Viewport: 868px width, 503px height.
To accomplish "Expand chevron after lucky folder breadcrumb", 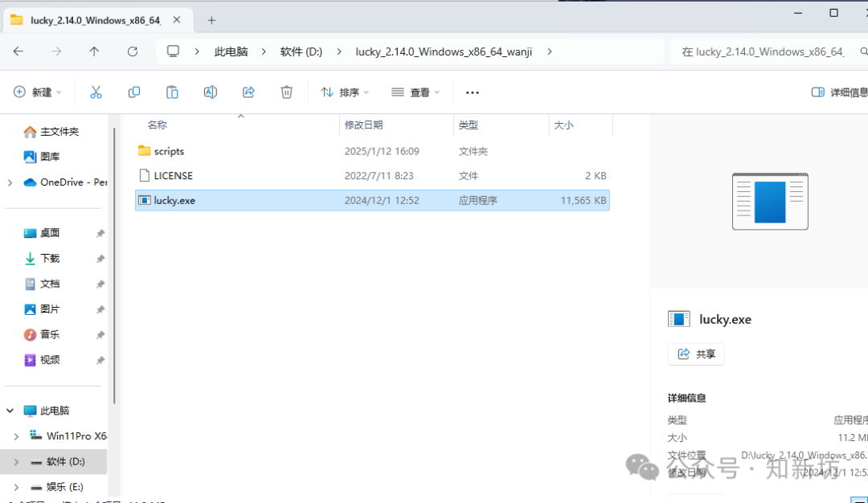I will click(549, 51).
